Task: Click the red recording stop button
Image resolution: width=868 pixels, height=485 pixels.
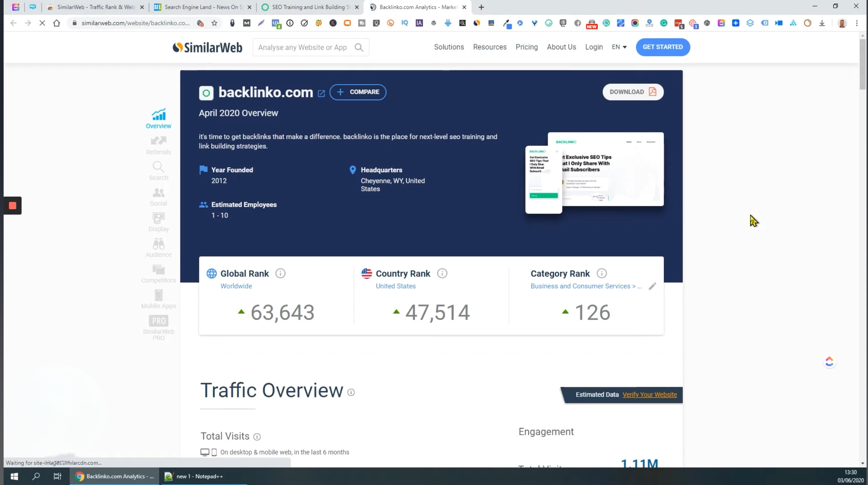Action: point(13,206)
